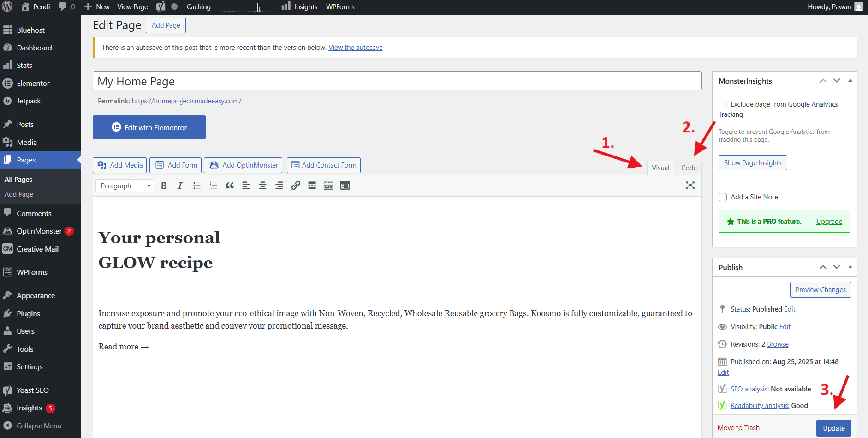Create a bulleted list
The width and height of the screenshot is (868, 438).
click(x=196, y=186)
